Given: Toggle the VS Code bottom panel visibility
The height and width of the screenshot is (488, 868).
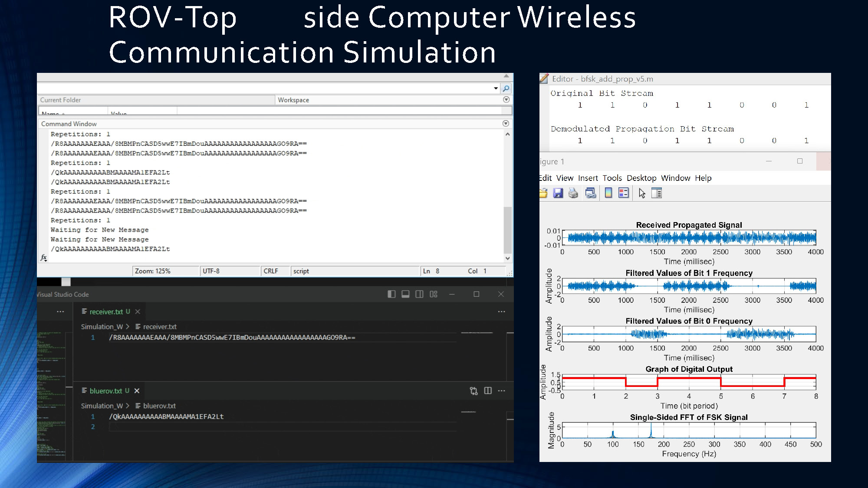Looking at the screenshot, I should click(x=405, y=294).
